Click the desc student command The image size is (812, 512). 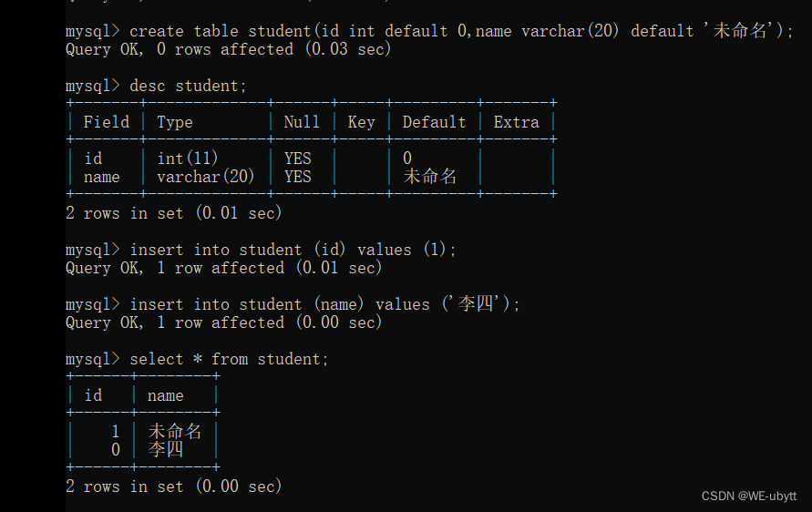pyautogui.click(x=188, y=86)
